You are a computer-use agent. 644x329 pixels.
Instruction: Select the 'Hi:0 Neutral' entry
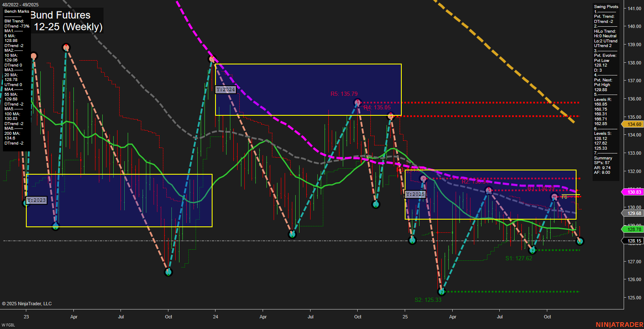click(605, 36)
